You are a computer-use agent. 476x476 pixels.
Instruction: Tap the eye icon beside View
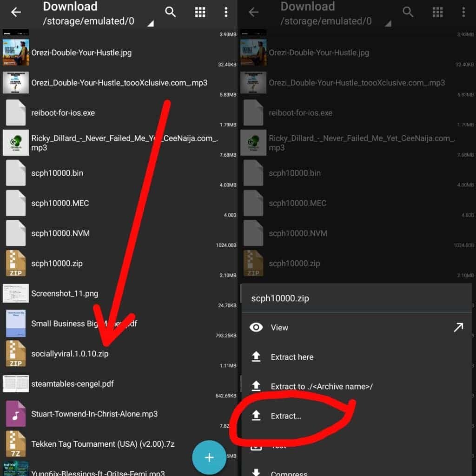pos(256,327)
